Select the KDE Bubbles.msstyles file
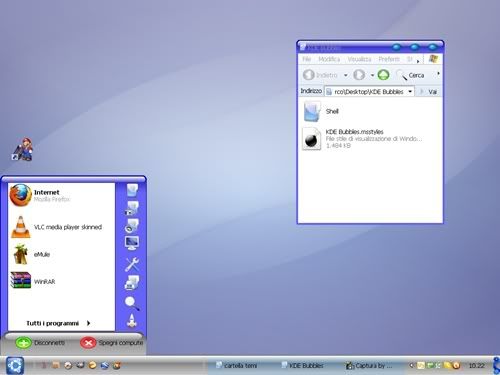Screen dimensions: 500x375 click(362, 138)
